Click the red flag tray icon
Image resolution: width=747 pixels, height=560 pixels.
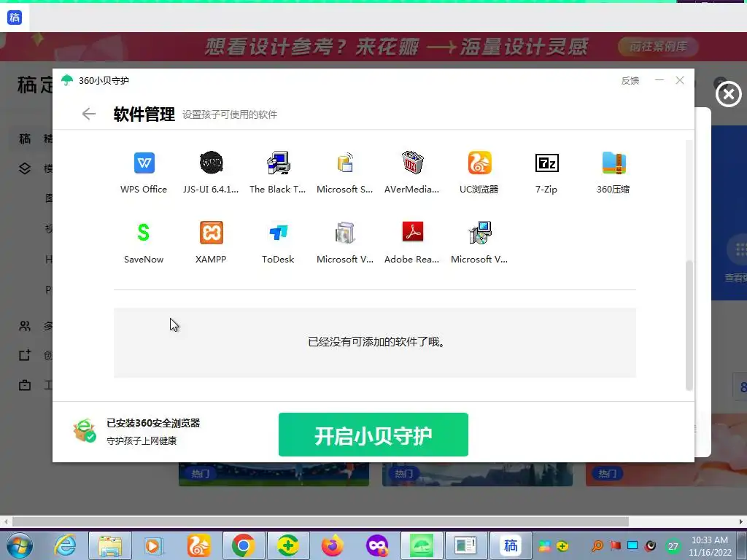point(616,545)
